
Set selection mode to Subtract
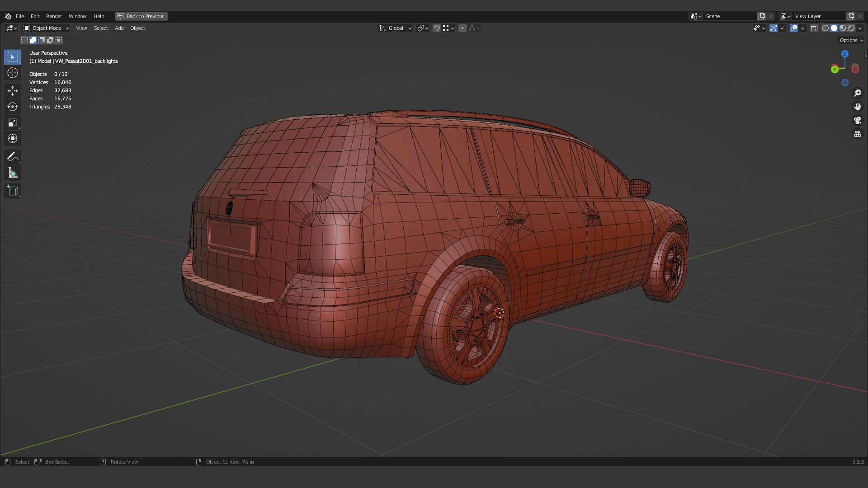(x=42, y=40)
